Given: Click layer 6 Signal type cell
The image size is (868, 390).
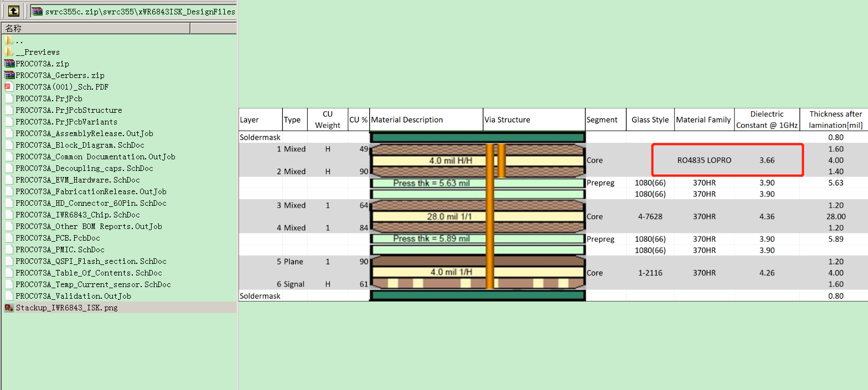Looking at the screenshot, I should click(294, 284).
